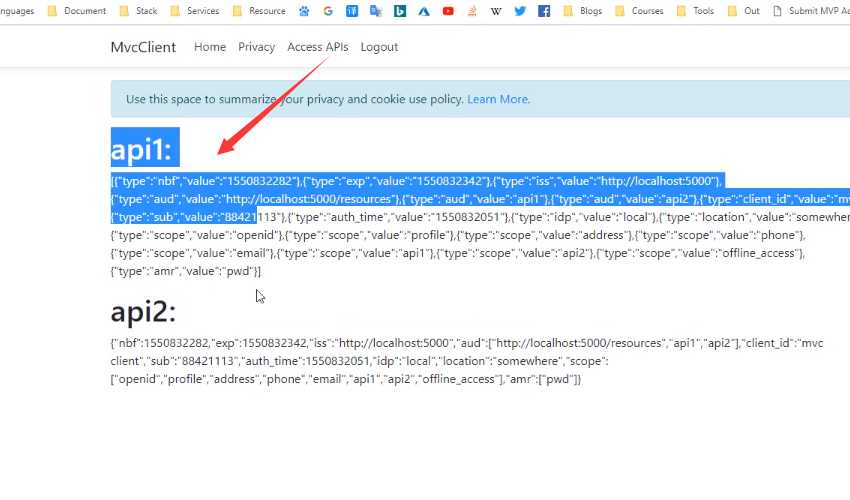Open the Stack Overflow bookmark icon
The image size is (850, 500).
[x=472, y=11]
